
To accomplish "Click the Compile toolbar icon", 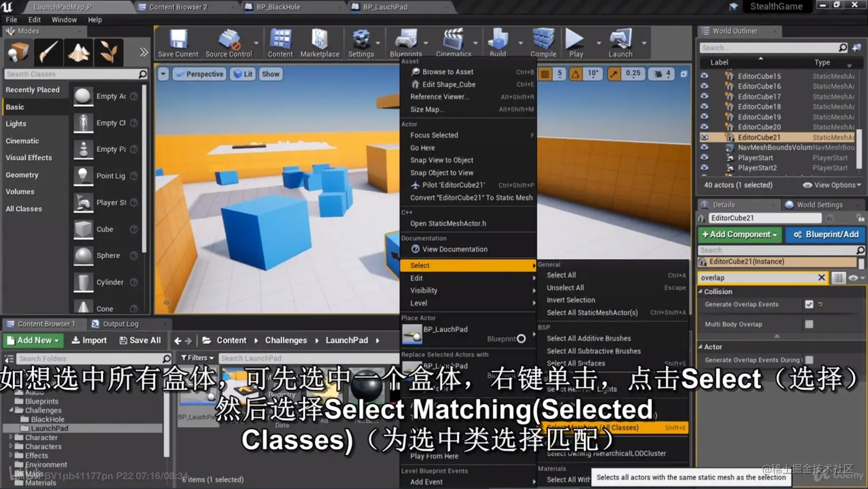I will tap(543, 39).
